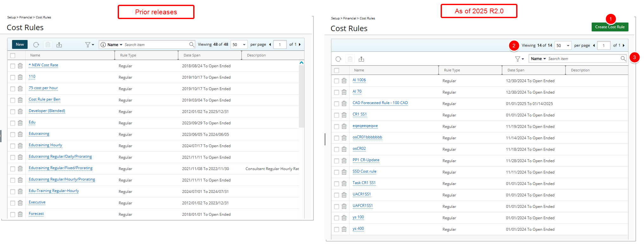The width and height of the screenshot is (644, 245).
Task: Sort by Description column in right table
Action: pos(580,70)
